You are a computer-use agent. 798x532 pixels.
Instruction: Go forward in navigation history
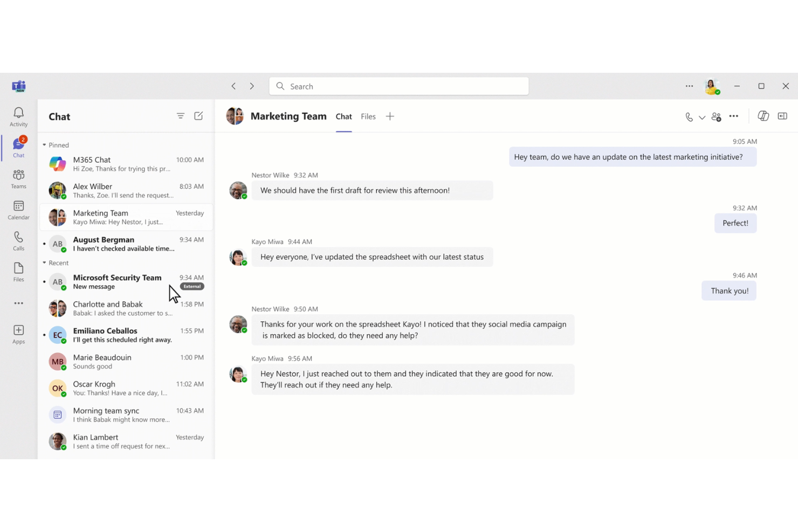point(252,86)
